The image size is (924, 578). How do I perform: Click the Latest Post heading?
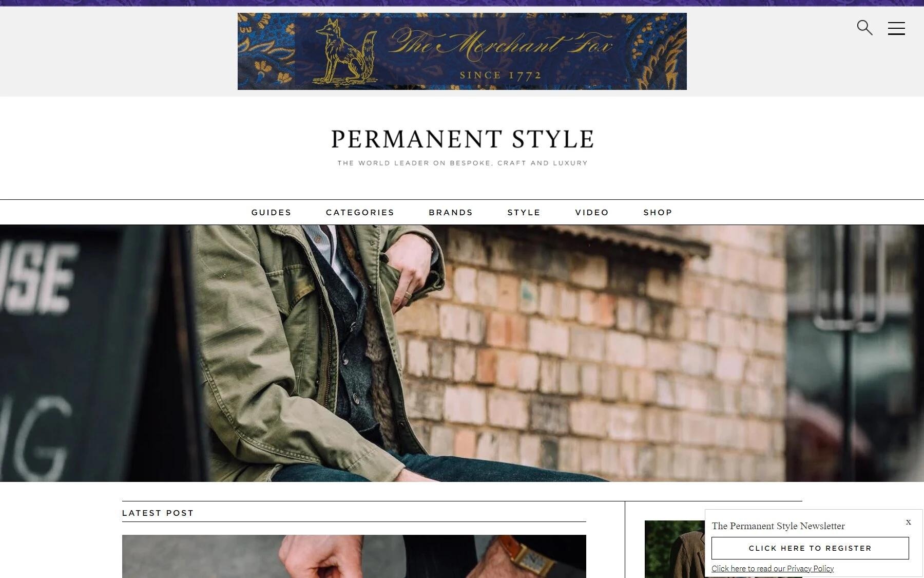(x=158, y=513)
